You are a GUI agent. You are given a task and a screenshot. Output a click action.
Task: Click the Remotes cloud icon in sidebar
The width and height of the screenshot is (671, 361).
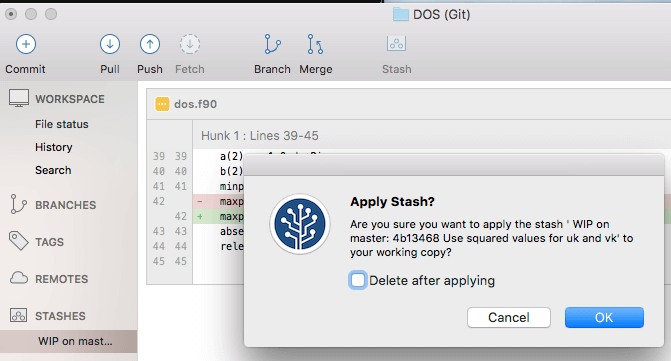click(19, 278)
